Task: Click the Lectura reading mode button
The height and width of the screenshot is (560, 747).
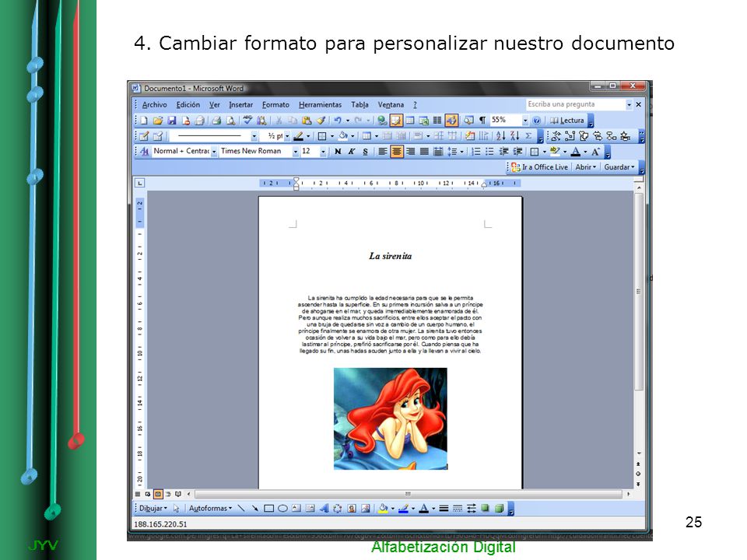Action: pyautogui.click(x=567, y=121)
